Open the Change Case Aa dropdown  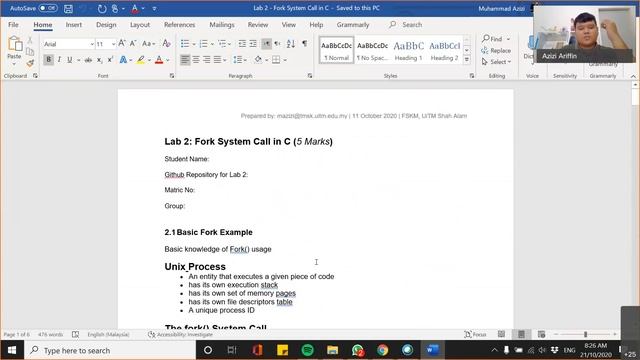point(149,43)
